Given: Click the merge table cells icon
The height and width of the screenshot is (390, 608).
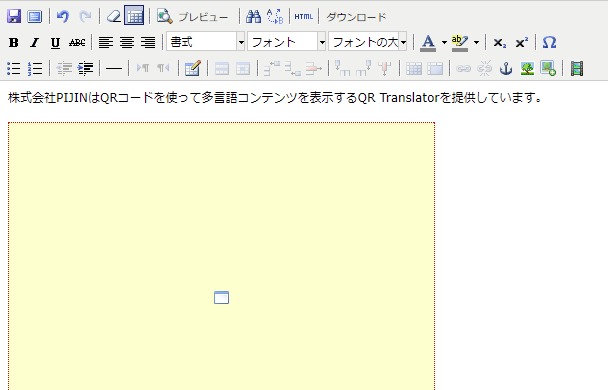Looking at the screenshot, I should (x=435, y=69).
